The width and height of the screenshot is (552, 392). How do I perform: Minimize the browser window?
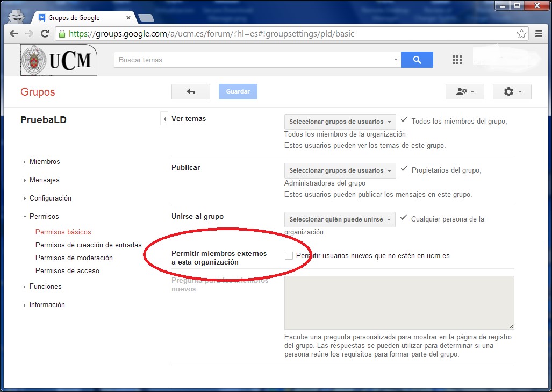[x=503, y=5]
